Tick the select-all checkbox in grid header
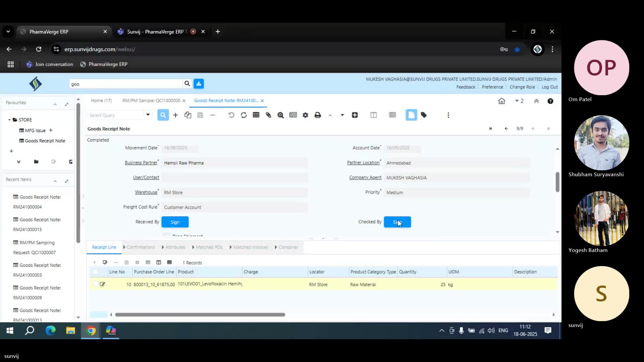This screenshot has width=644, height=362. [95, 272]
